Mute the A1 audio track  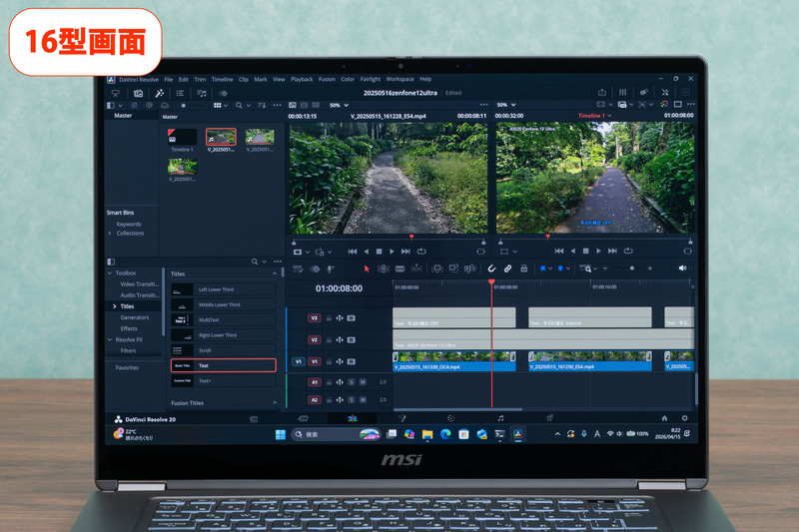363,382
